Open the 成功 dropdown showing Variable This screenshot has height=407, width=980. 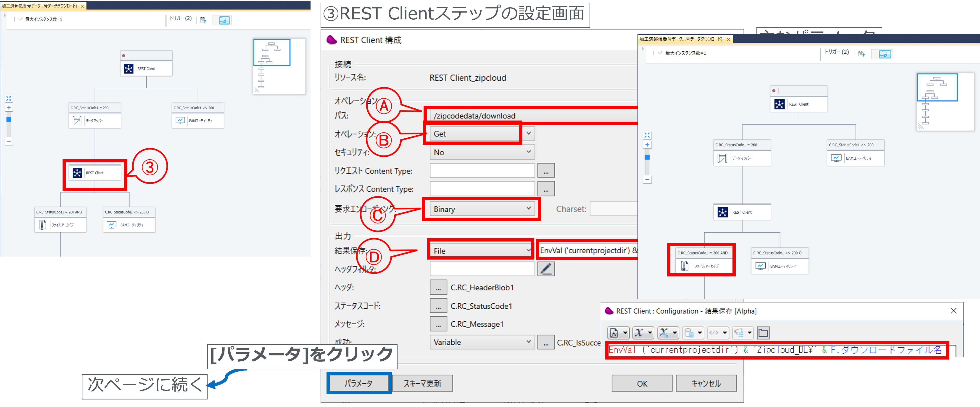point(482,342)
